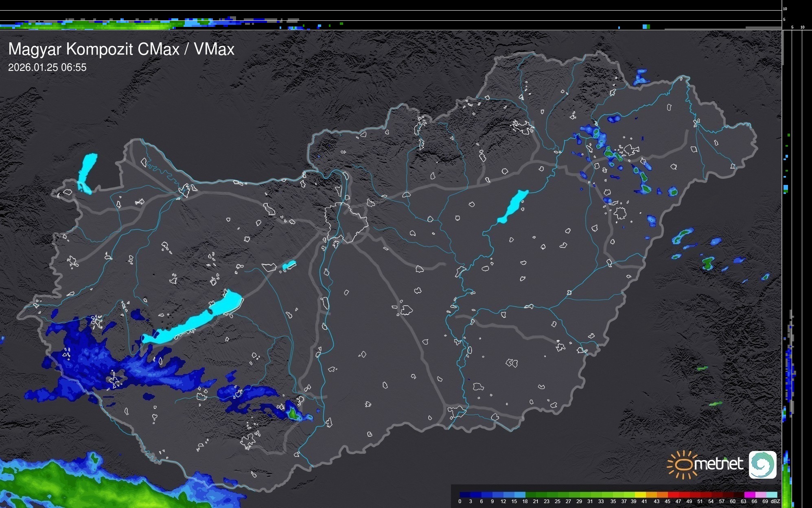Click the Magyar Kompozit CMax / VMax title
Image resolution: width=812 pixels, height=508 pixels.
(x=121, y=49)
